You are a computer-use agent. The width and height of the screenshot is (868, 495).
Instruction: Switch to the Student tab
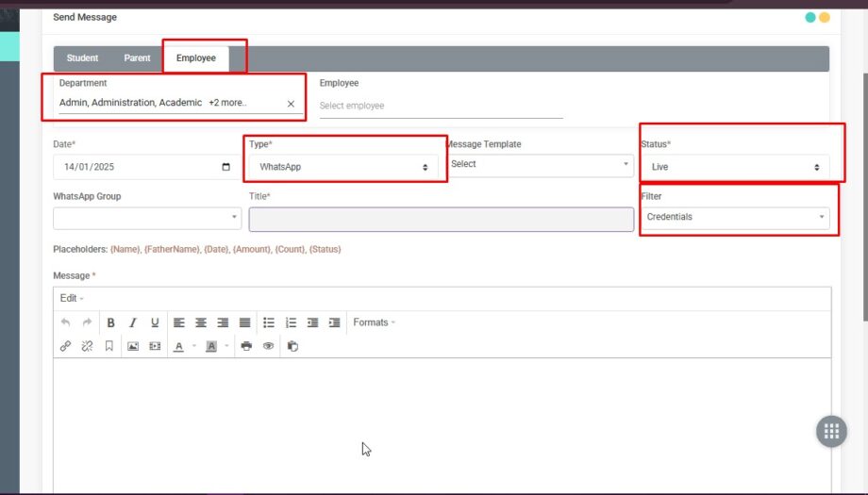82,58
